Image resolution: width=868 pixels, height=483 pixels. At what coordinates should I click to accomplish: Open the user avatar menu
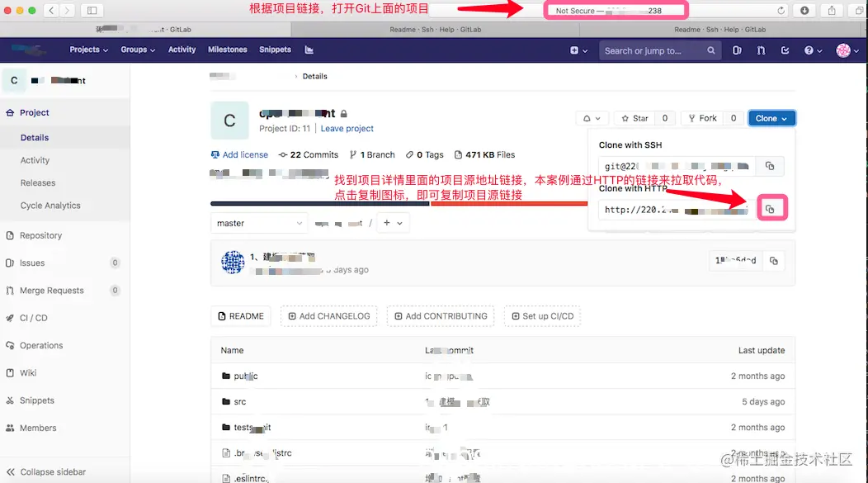pyautogui.click(x=847, y=50)
